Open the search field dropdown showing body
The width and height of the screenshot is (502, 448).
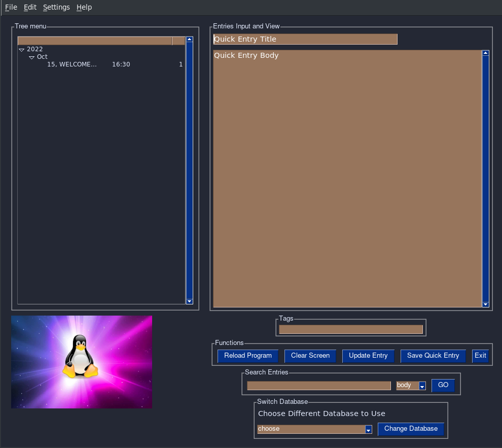(x=422, y=386)
